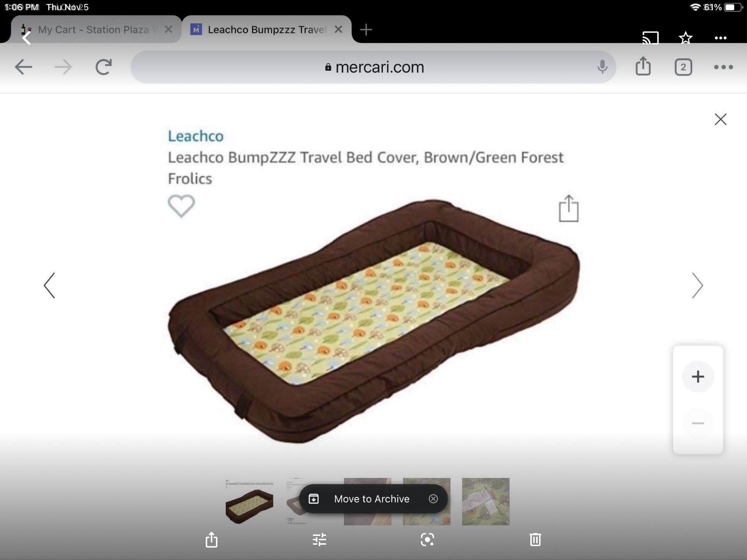
Task: Reload the mercari.com page
Action: click(x=103, y=67)
